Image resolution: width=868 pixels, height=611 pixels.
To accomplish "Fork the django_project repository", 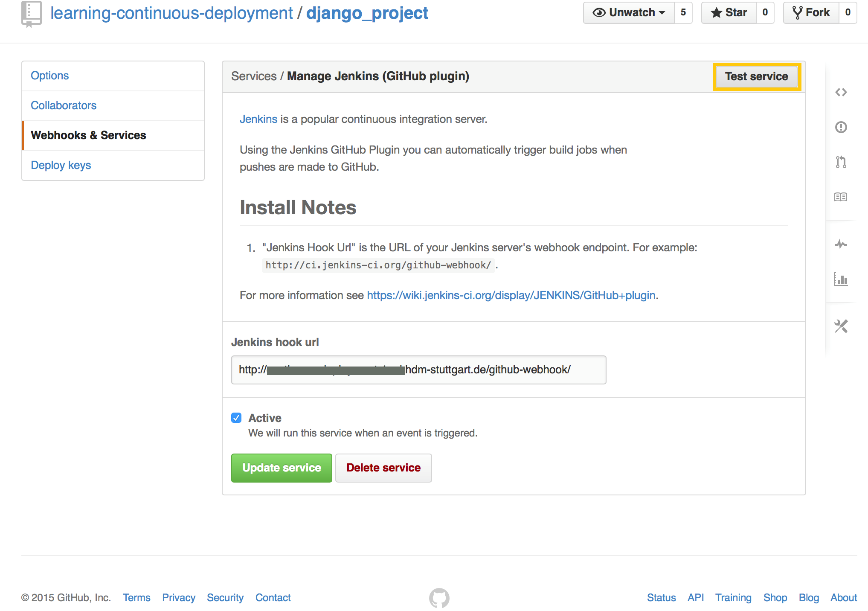I will click(x=811, y=13).
